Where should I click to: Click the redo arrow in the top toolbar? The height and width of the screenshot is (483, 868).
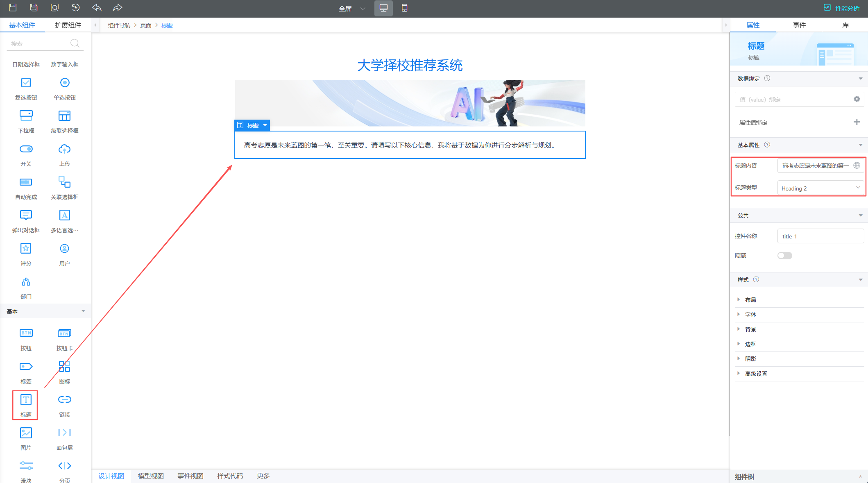pyautogui.click(x=118, y=8)
